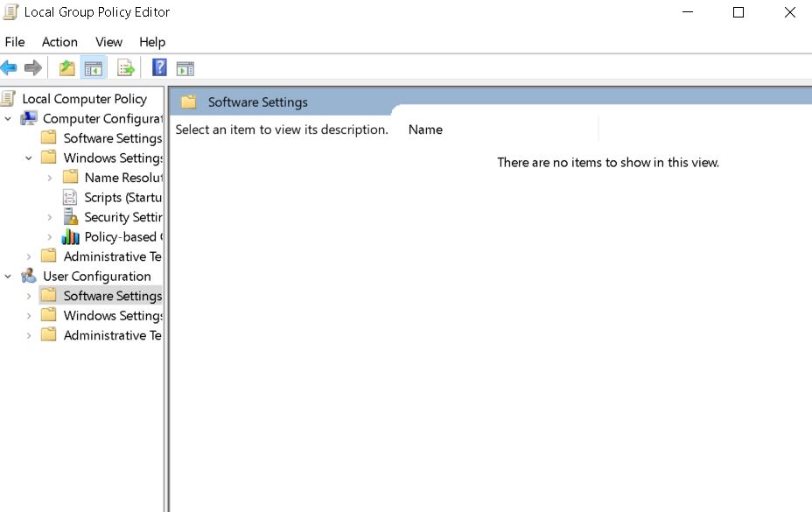The height and width of the screenshot is (512, 812).
Task: Click the Back arrow toolbar icon
Action: [x=9, y=68]
